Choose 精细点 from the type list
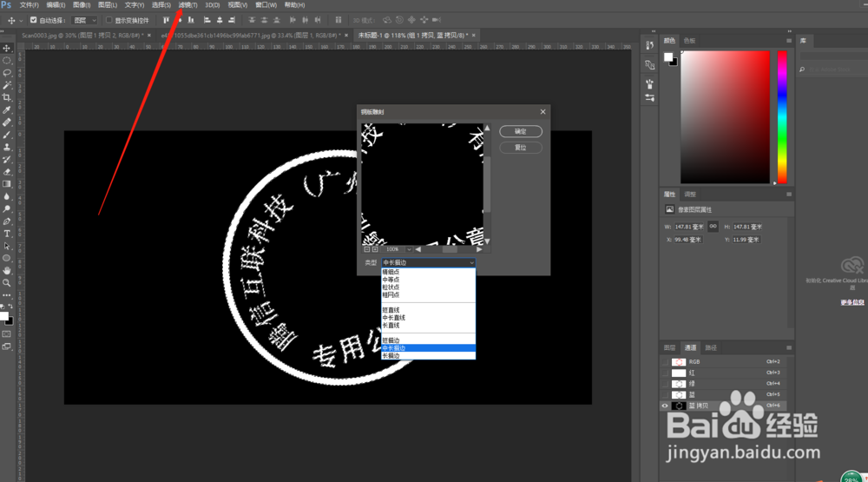This screenshot has width=868, height=482. (x=428, y=272)
